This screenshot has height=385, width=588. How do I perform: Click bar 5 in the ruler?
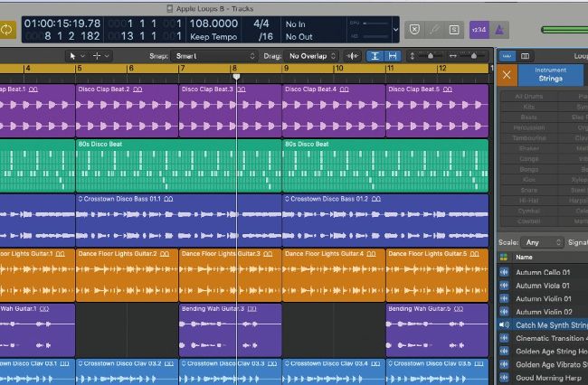(79, 68)
